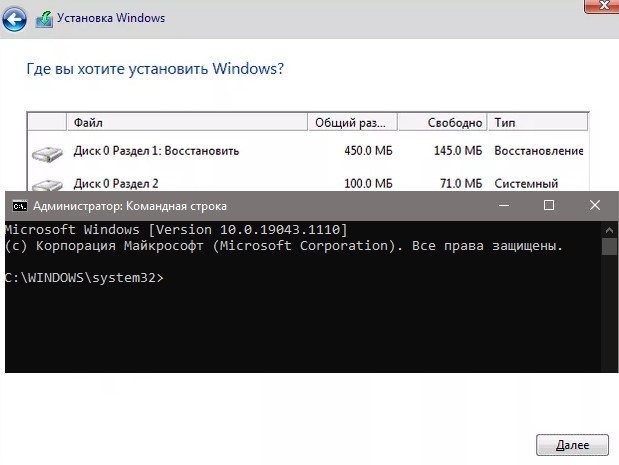Click the Корпорация Майкрософт copyright line
This screenshot has height=465, width=619.
pyautogui.click(x=284, y=246)
